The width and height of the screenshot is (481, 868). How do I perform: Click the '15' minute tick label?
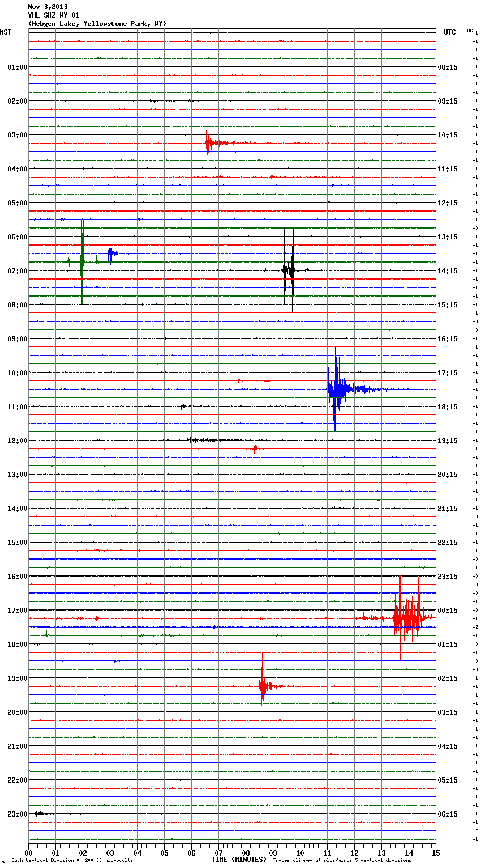tap(436, 853)
